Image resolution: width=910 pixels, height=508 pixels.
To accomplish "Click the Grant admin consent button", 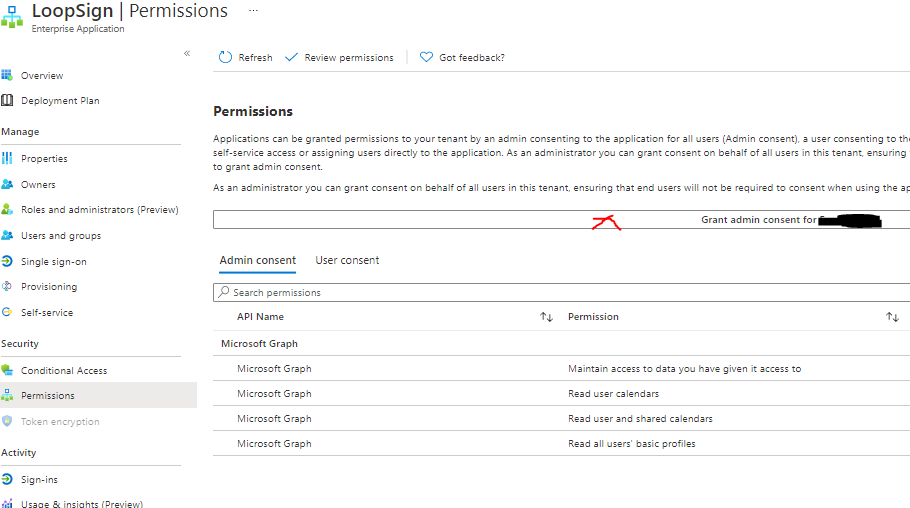I will coord(561,219).
